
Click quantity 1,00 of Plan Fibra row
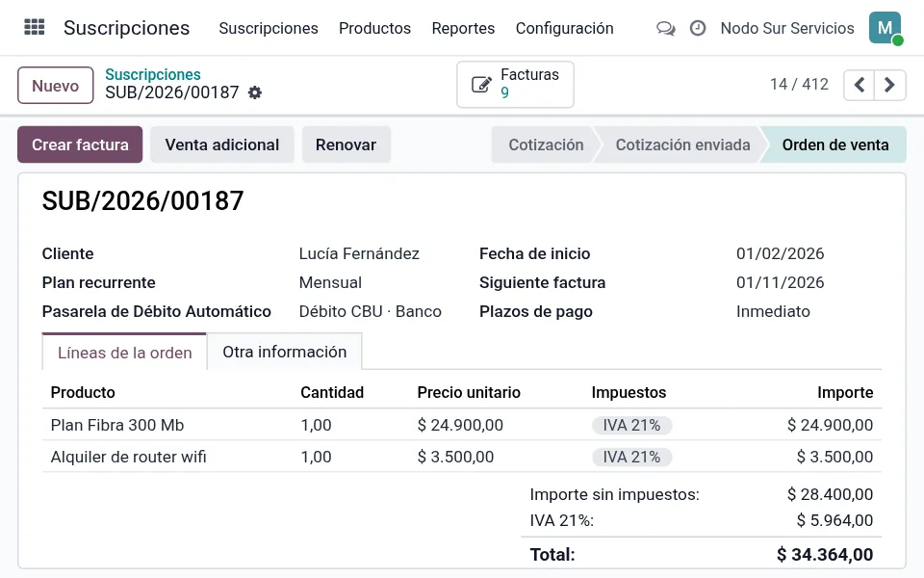[316, 425]
